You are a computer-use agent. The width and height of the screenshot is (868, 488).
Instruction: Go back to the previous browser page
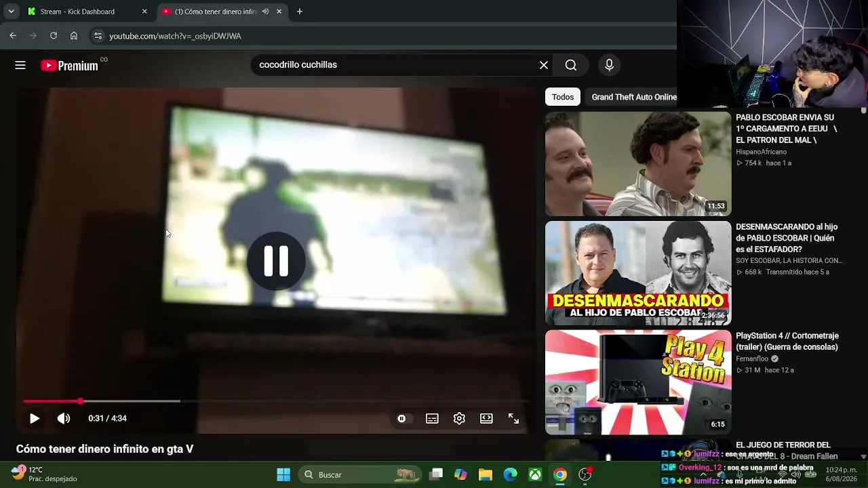click(13, 36)
